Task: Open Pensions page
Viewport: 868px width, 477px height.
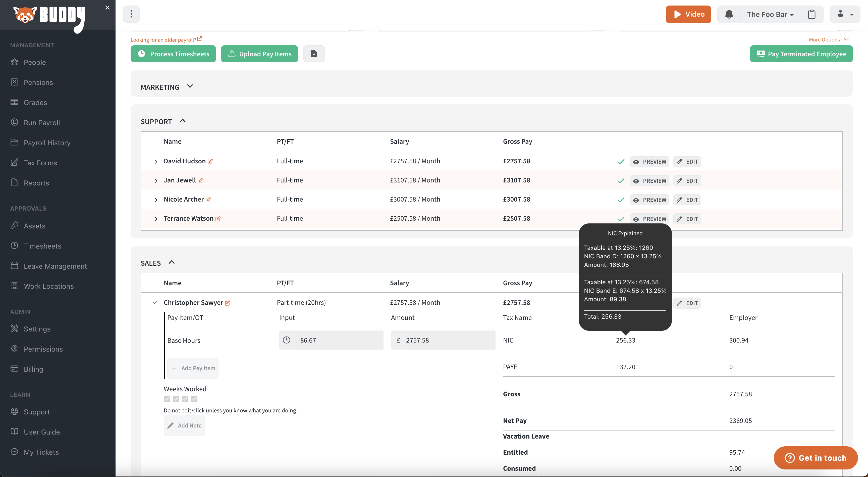Action: (38, 82)
